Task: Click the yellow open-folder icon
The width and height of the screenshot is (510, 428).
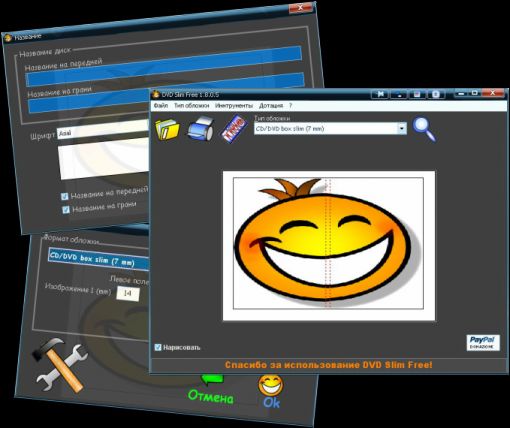Action: [168, 129]
